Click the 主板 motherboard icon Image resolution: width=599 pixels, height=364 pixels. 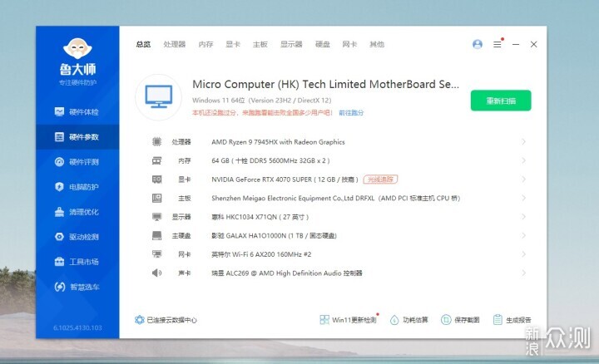(156, 198)
